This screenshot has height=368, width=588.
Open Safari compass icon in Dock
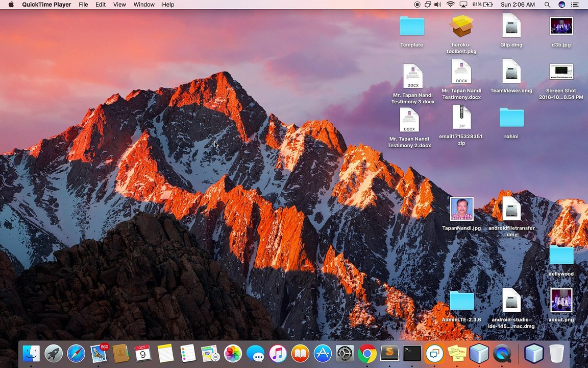[x=76, y=353]
